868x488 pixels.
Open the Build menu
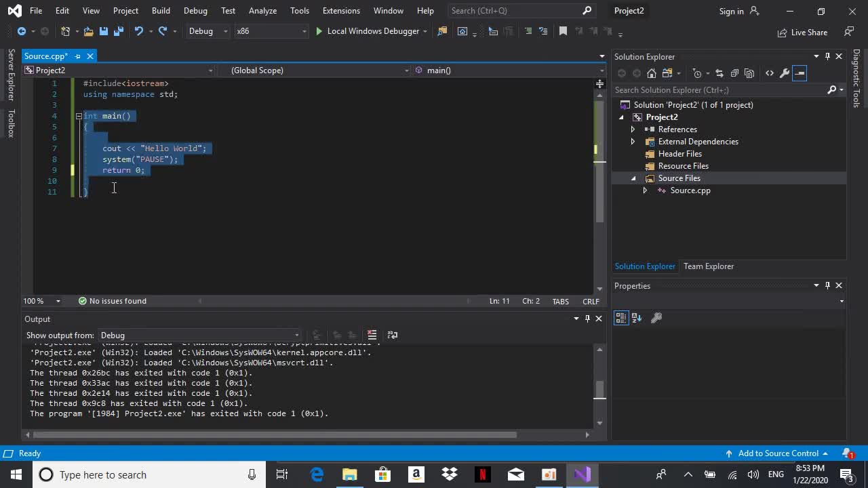(161, 11)
